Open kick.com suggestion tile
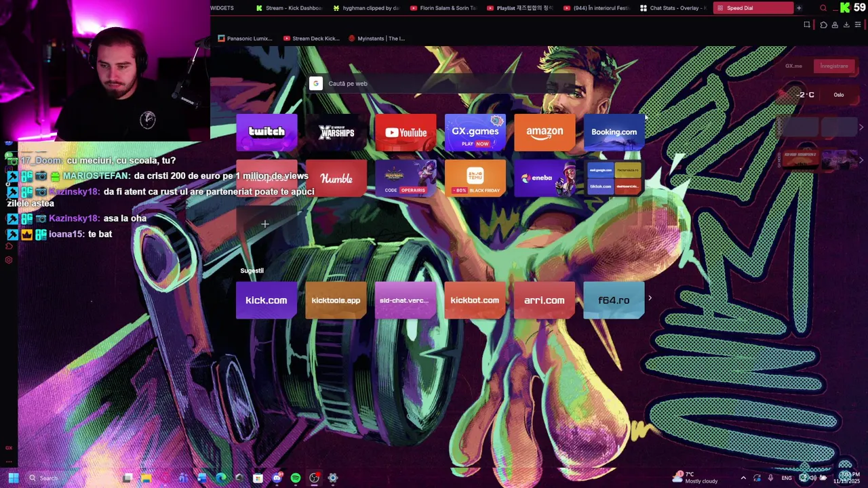This screenshot has height=488, width=868. tap(267, 300)
